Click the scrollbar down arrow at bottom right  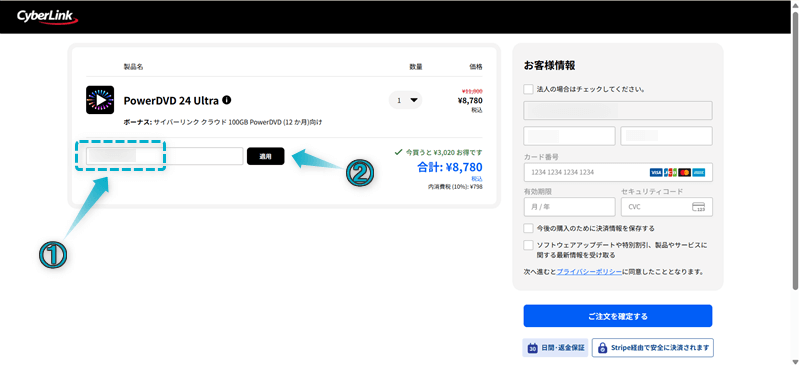click(795, 361)
